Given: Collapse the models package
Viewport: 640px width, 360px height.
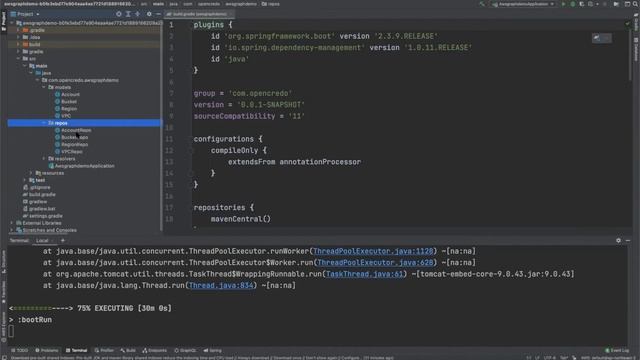Looking at the screenshot, I should (44, 87).
